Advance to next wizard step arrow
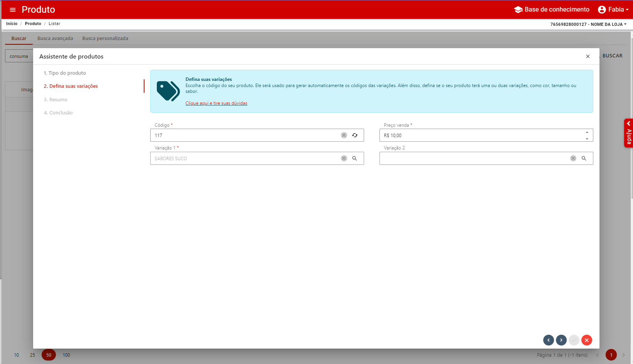This screenshot has height=364, width=633. (561, 340)
